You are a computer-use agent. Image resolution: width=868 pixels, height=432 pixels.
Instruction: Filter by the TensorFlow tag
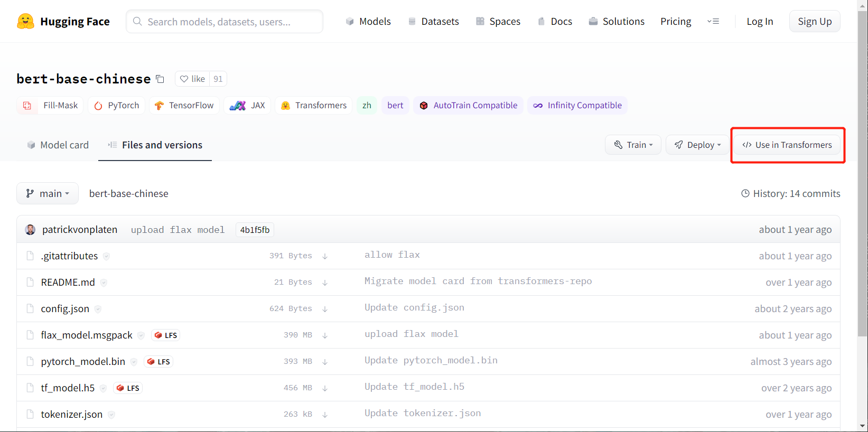184,106
